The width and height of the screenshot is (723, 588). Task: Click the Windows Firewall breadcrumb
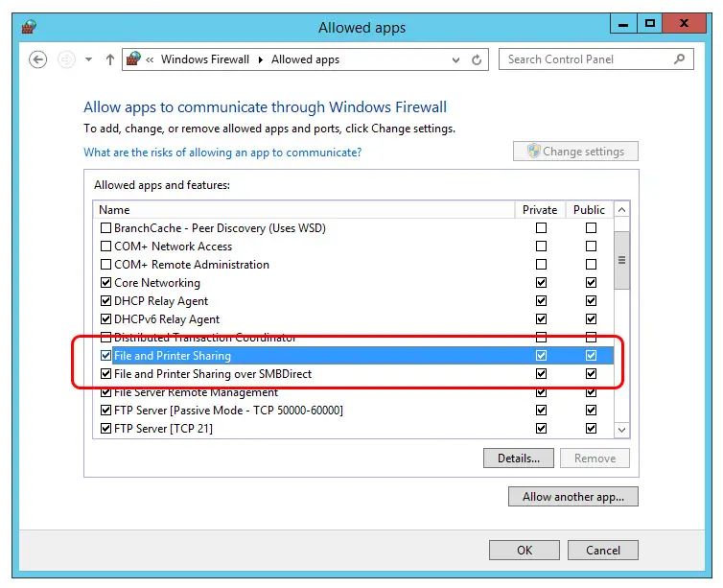tap(204, 59)
